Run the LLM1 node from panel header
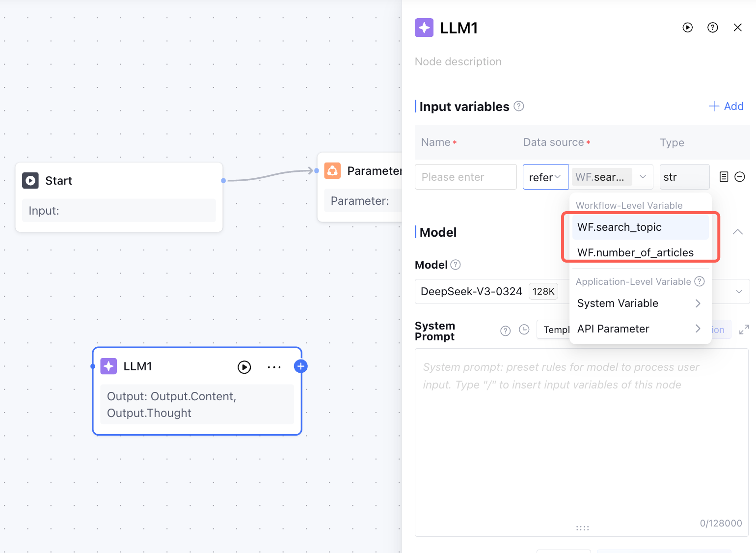 click(x=687, y=28)
